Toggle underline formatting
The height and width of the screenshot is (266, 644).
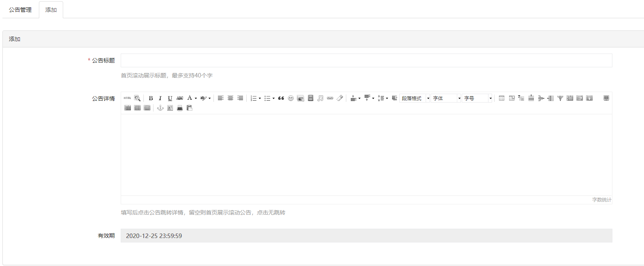(x=170, y=98)
